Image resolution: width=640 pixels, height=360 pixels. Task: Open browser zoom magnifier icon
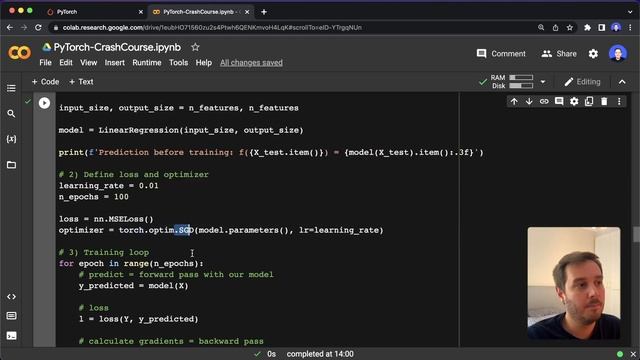(x=541, y=28)
